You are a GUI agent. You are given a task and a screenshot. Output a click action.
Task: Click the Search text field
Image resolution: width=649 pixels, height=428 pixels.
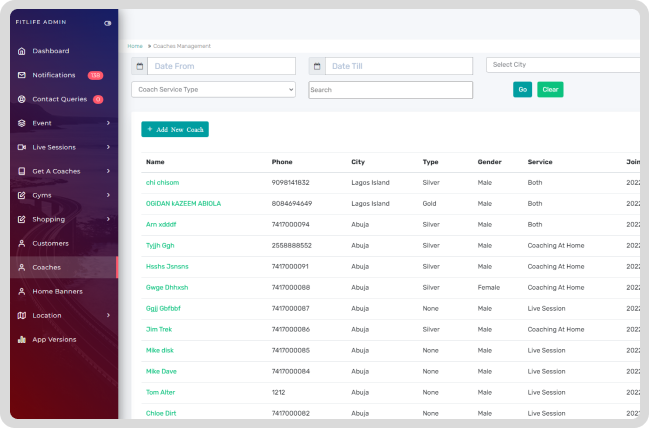pos(390,90)
